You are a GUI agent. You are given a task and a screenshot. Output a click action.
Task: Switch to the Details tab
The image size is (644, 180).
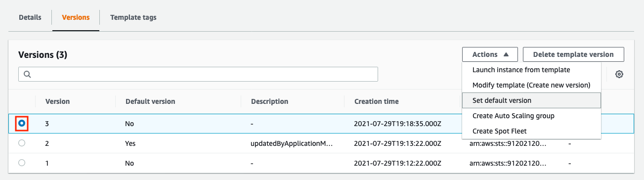pyautogui.click(x=30, y=17)
